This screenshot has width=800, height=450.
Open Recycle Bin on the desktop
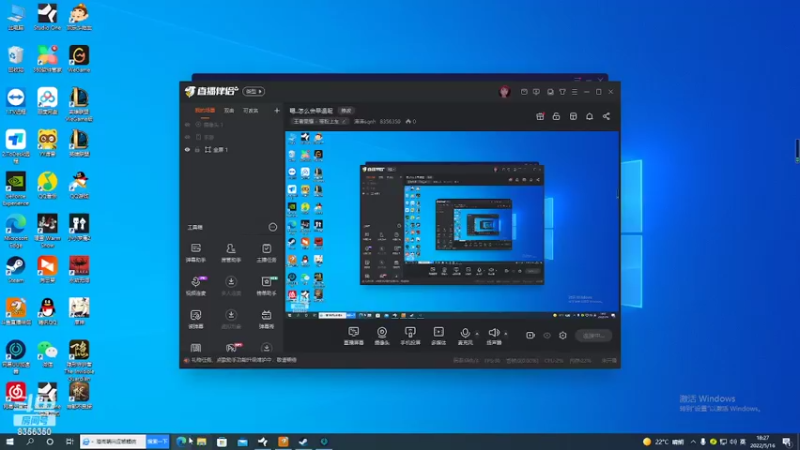click(16, 59)
